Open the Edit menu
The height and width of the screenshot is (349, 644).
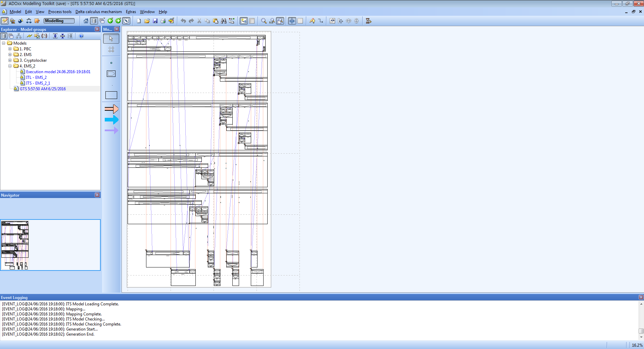29,12
